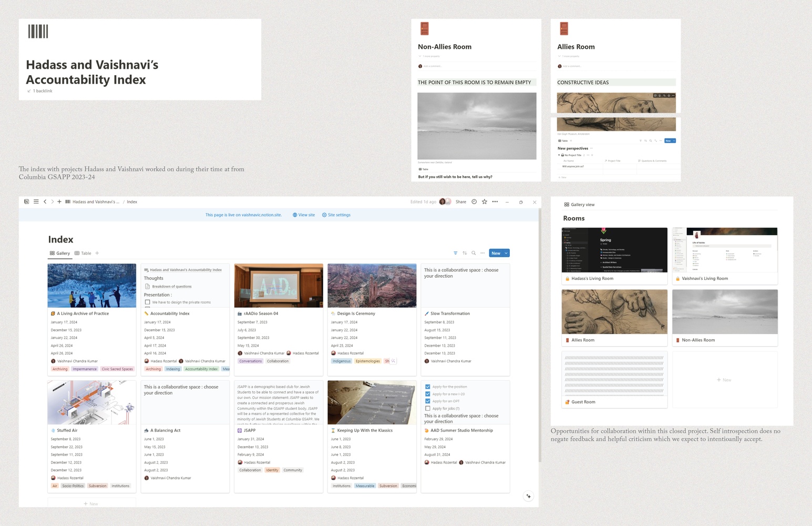Go back using the left arrow
Image resolution: width=812 pixels, height=526 pixels.
pyautogui.click(x=45, y=201)
